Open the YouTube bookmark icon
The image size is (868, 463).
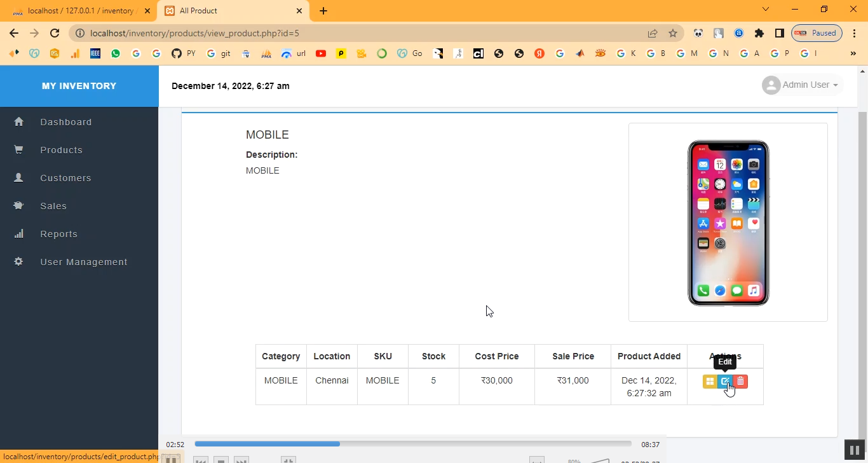[x=321, y=53]
